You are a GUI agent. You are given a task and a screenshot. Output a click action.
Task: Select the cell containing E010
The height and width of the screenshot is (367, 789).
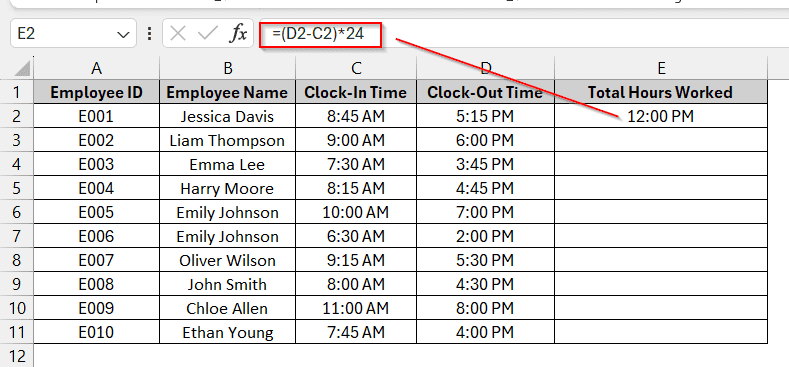(97, 332)
